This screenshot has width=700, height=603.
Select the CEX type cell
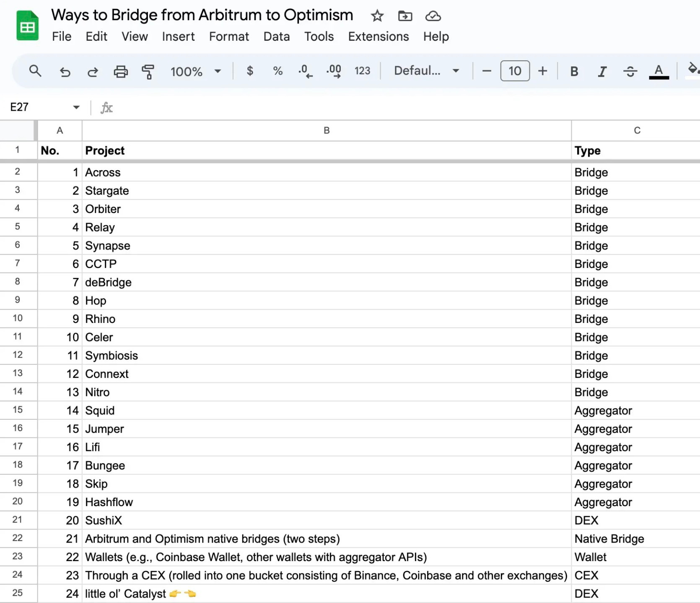(x=636, y=575)
